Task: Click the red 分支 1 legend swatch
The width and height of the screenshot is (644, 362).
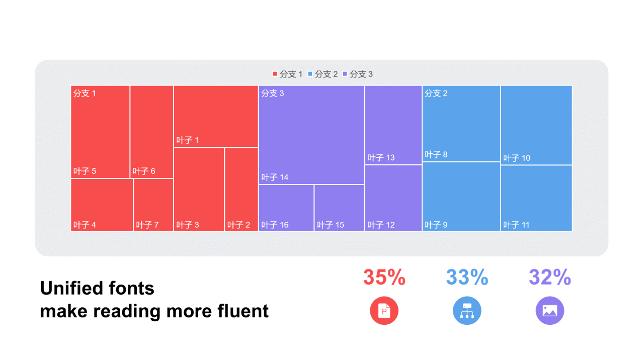Action: 275,74
